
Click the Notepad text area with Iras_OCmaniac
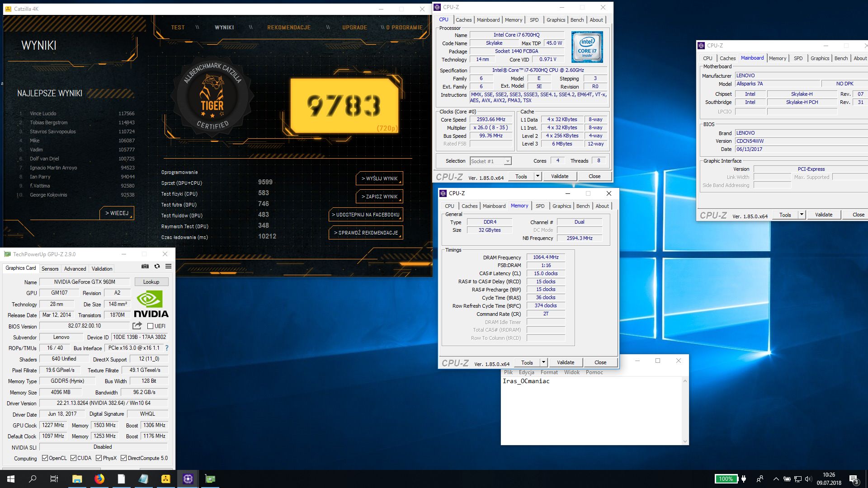[591, 410]
